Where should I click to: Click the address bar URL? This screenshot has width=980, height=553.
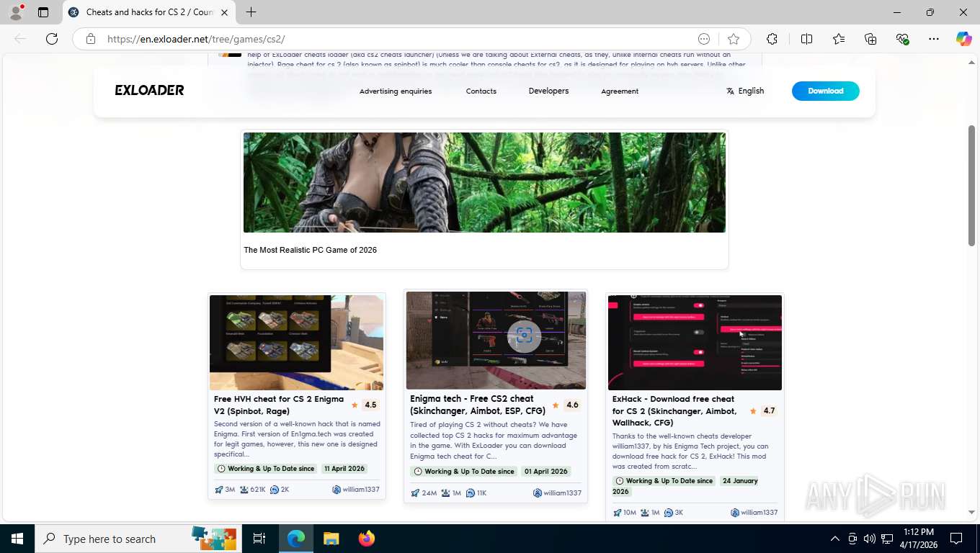[x=196, y=39]
